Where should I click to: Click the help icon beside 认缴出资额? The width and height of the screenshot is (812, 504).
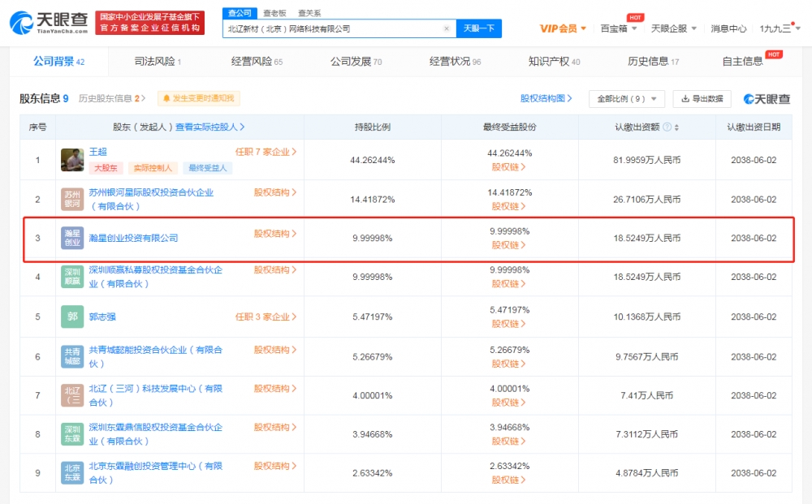[667, 127]
